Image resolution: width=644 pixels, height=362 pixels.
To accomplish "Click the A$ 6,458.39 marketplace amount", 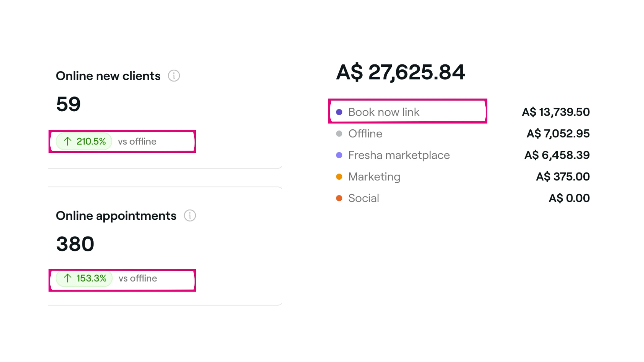I will (x=557, y=155).
